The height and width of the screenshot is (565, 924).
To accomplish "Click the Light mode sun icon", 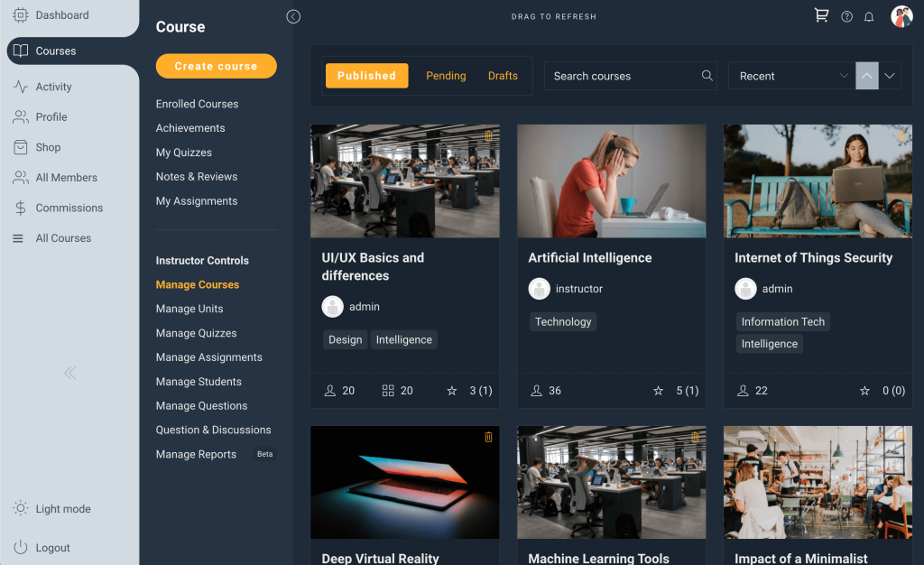I will (21, 508).
